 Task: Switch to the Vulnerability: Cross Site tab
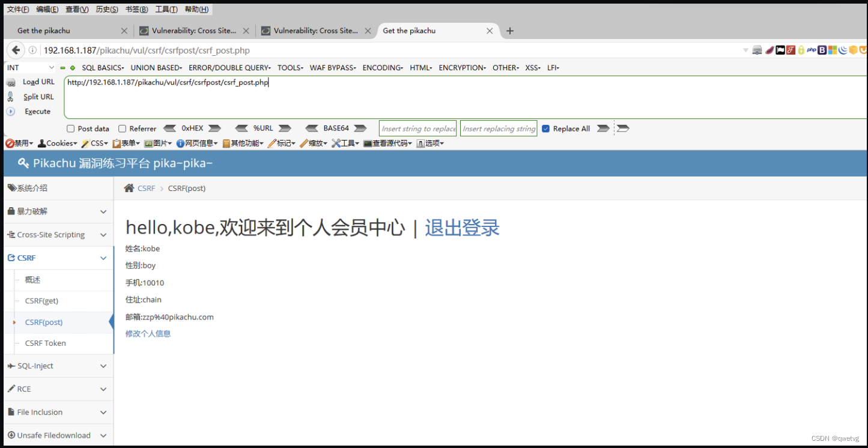[x=194, y=31]
